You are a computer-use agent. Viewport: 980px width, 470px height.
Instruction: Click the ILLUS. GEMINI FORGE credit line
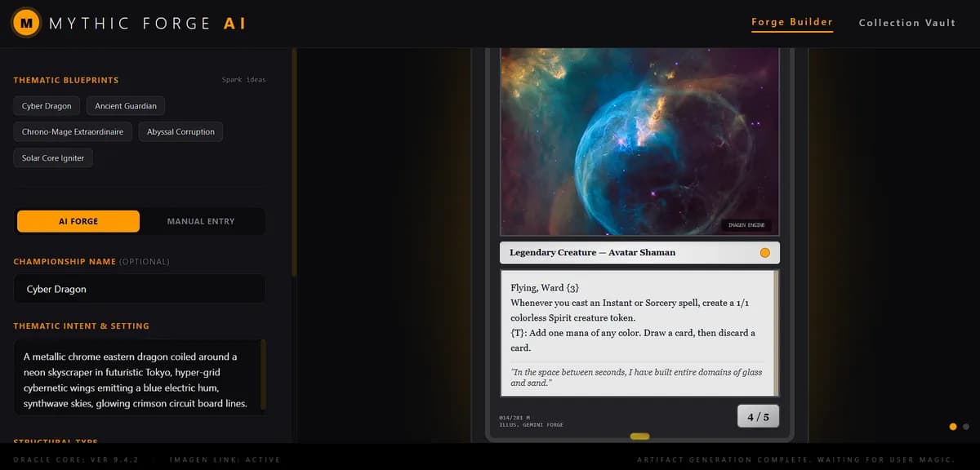pos(531,424)
